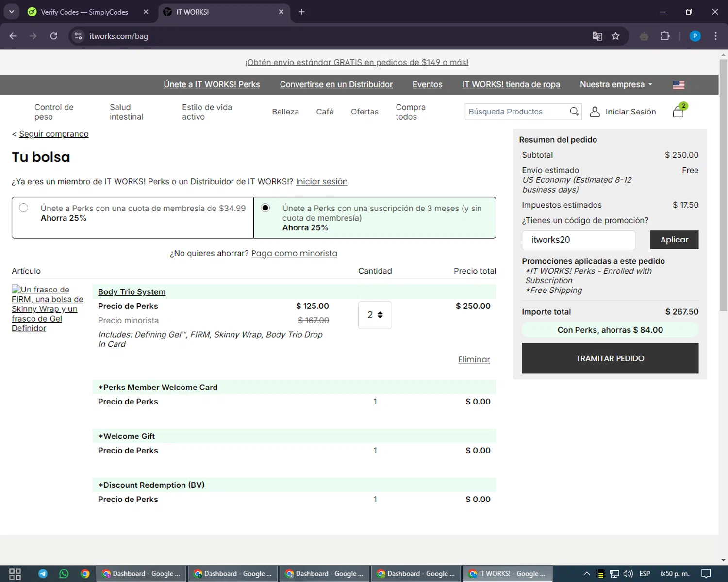The width and height of the screenshot is (728, 582).
Task: Reload the page
Action: tap(54, 36)
